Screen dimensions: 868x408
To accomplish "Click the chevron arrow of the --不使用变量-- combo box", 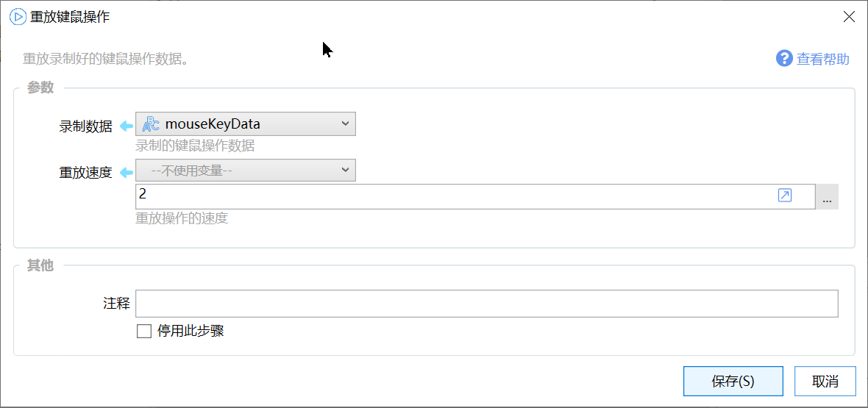I will pyautogui.click(x=346, y=171).
